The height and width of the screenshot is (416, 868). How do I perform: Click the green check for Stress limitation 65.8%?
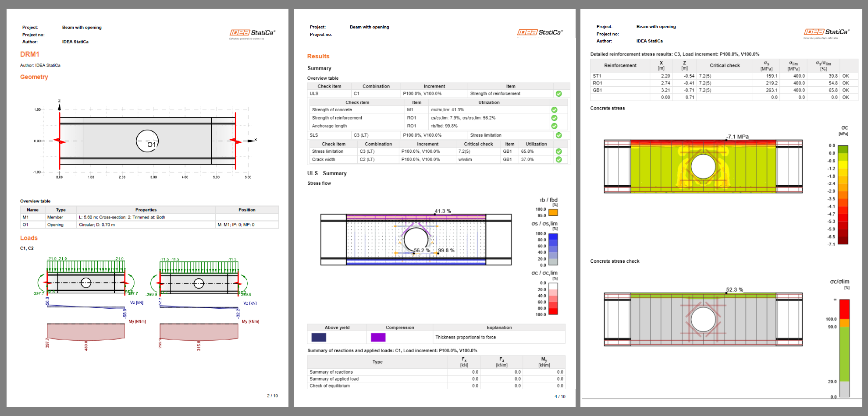(x=559, y=152)
